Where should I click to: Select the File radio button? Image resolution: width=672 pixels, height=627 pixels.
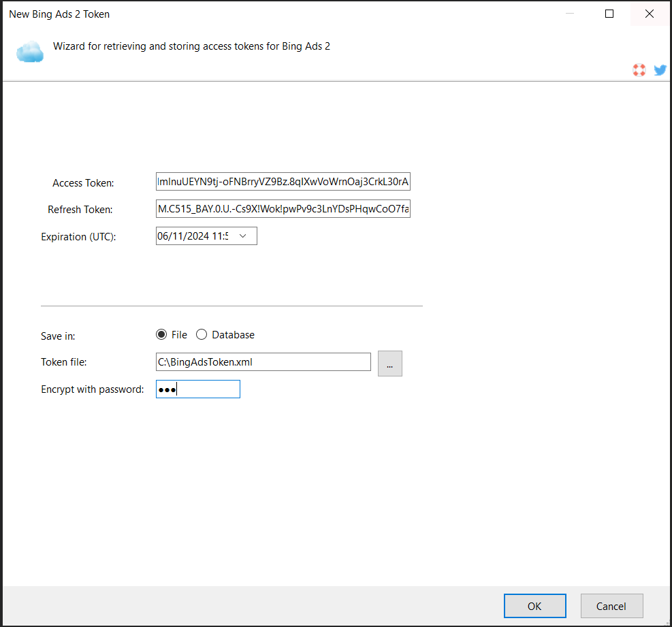pos(161,334)
